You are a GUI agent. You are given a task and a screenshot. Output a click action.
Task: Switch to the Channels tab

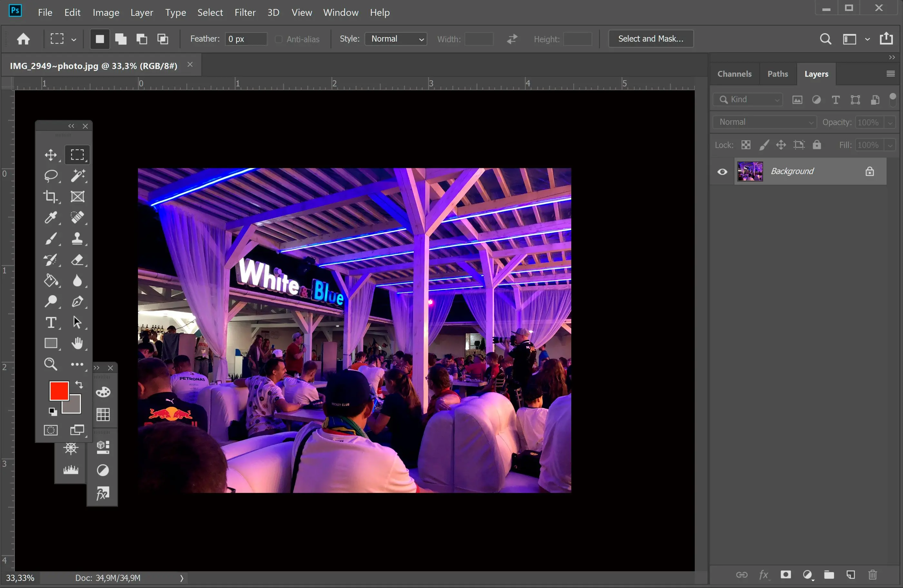pyautogui.click(x=734, y=73)
